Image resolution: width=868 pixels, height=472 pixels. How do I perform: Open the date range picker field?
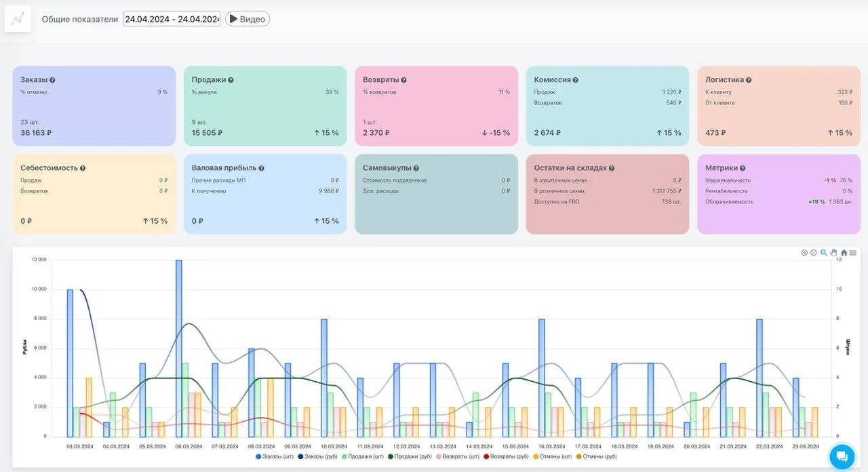pos(172,19)
